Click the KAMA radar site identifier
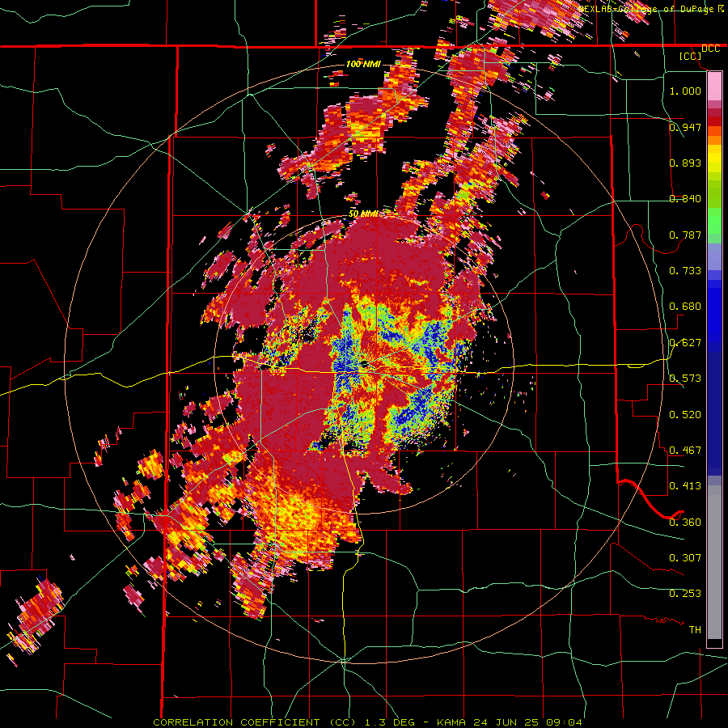The image size is (728, 728). 451,722
